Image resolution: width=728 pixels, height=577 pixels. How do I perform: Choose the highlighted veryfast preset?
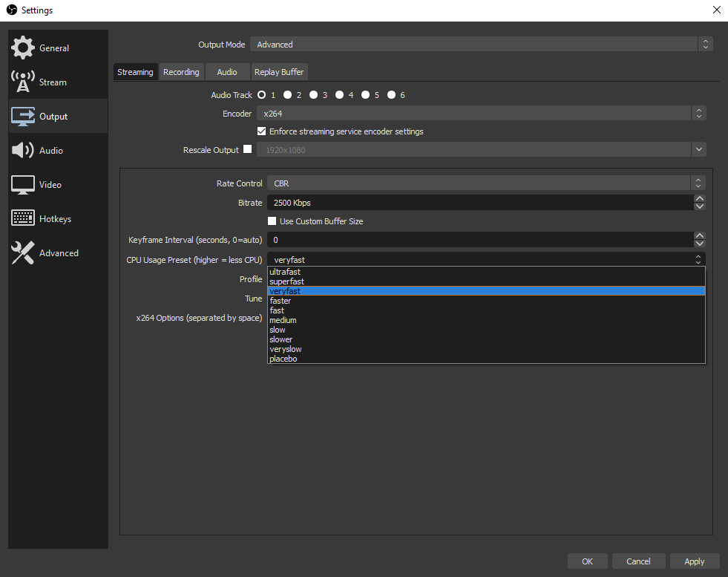(486, 291)
